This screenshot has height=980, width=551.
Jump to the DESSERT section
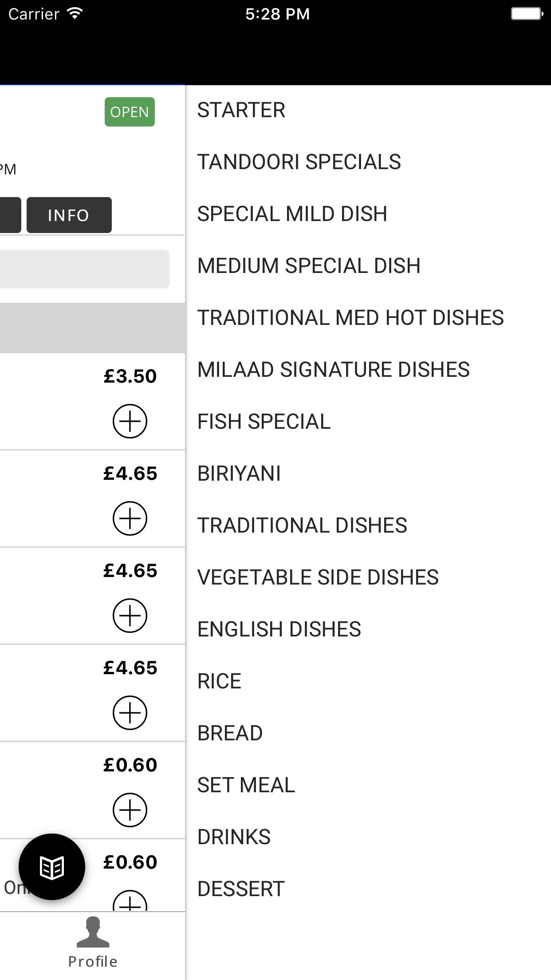pyautogui.click(x=241, y=889)
